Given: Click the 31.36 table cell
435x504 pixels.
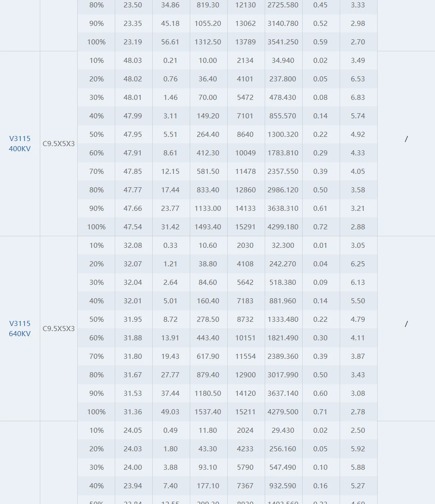Looking at the screenshot, I should [x=133, y=412].
